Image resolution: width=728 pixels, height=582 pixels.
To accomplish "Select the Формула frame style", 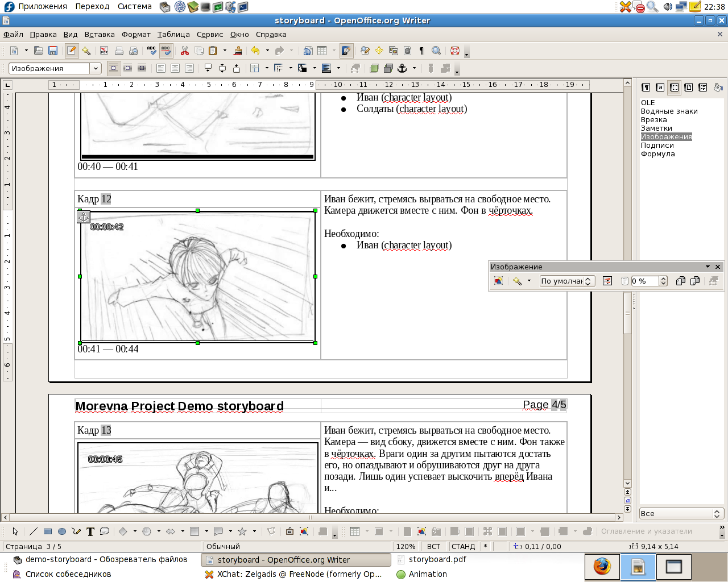I will (658, 154).
